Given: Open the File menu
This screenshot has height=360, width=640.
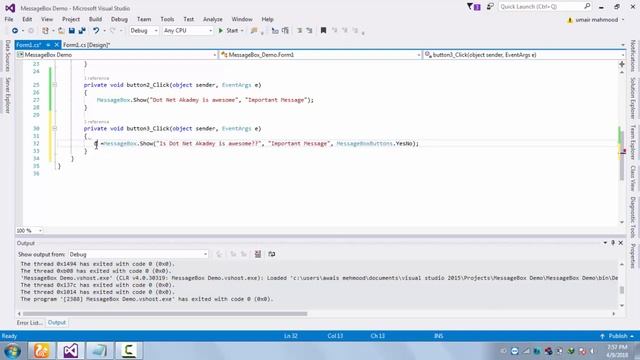Looking at the screenshot, I should 9,19.
